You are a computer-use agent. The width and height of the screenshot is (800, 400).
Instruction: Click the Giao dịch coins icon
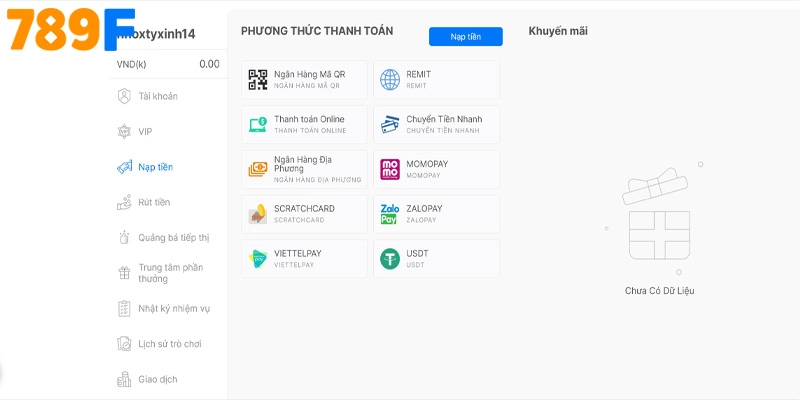(124, 379)
